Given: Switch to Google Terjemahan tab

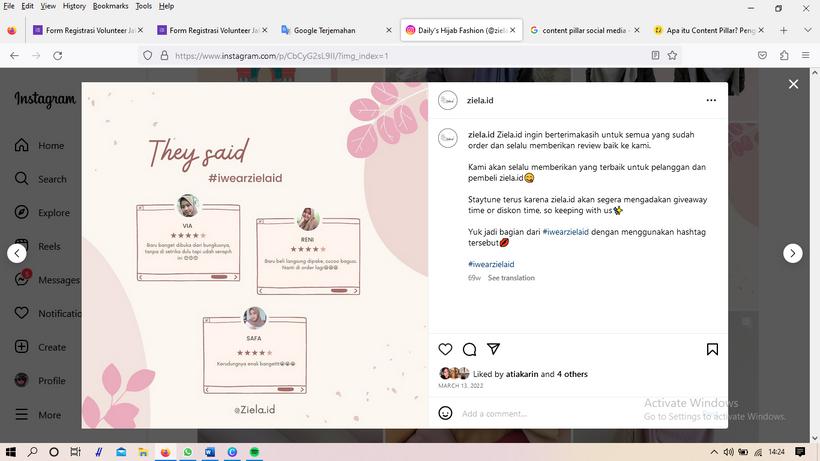Looking at the screenshot, I should click(x=336, y=30).
